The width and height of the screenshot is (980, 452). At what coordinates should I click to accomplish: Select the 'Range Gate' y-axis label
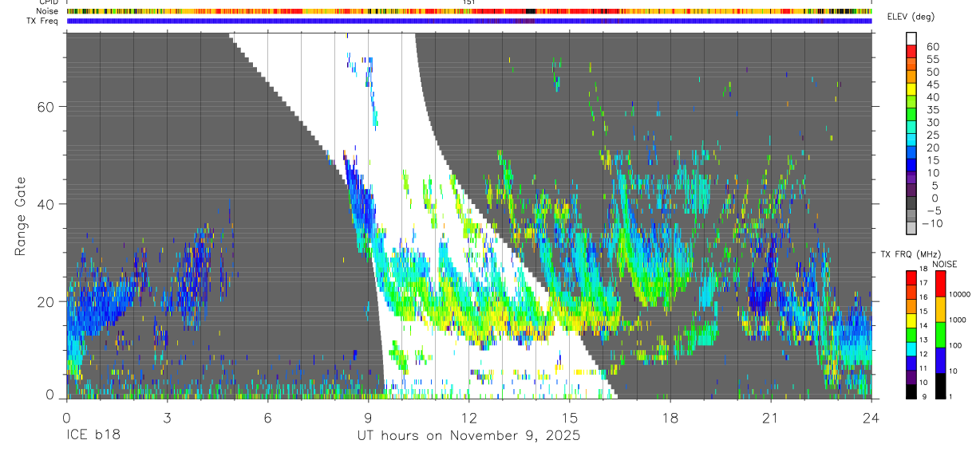click(21, 215)
